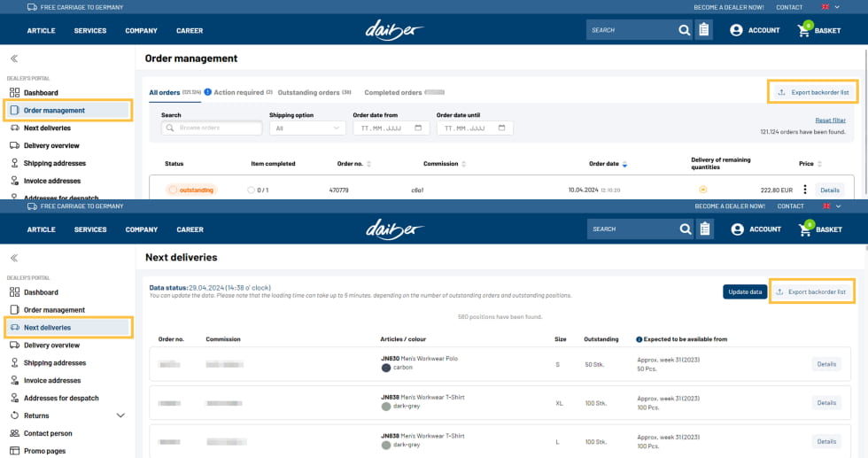Click calendar icon in Order date until field

pos(502,128)
